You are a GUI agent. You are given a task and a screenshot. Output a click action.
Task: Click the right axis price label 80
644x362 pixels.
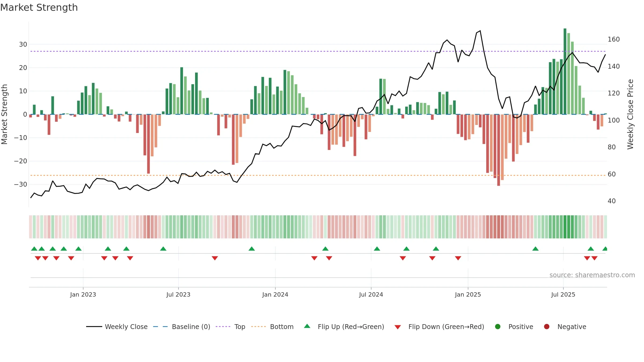click(612, 147)
